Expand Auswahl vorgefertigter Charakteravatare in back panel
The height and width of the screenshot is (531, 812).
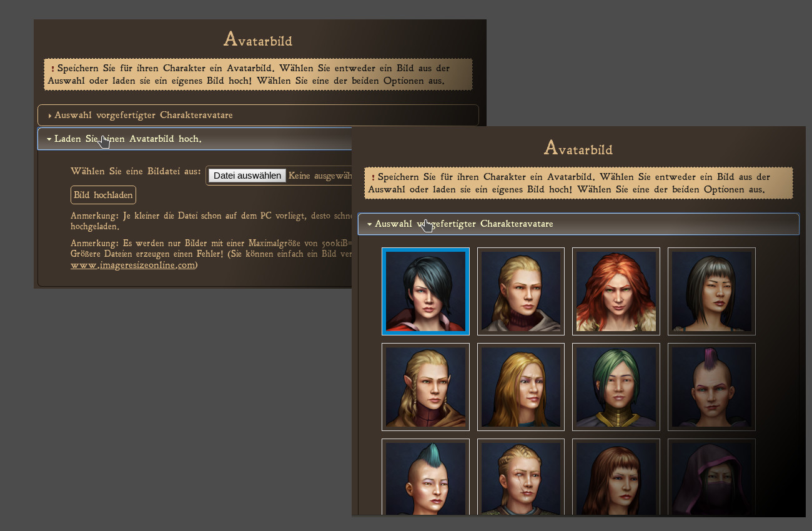coord(258,116)
